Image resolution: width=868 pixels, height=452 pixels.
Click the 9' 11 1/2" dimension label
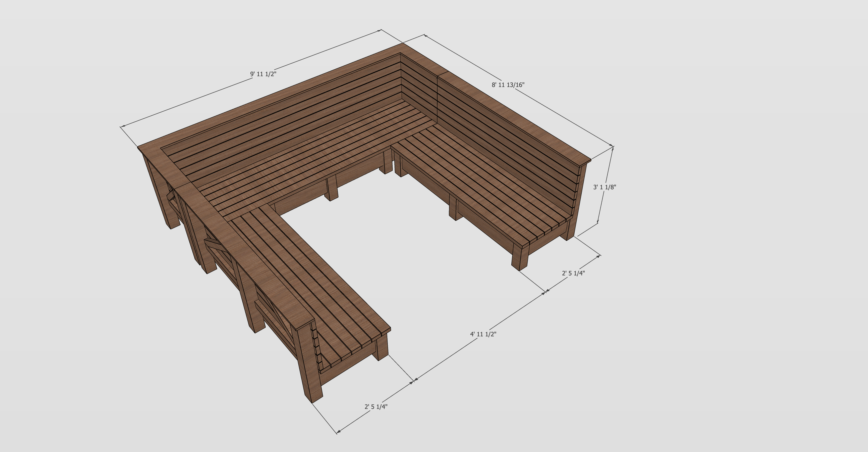(x=263, y=74)
